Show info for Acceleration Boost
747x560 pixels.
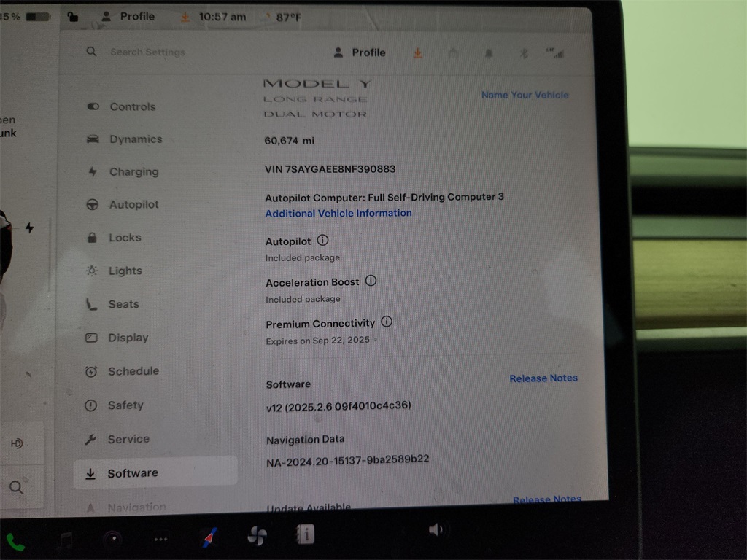coord(371,281)
